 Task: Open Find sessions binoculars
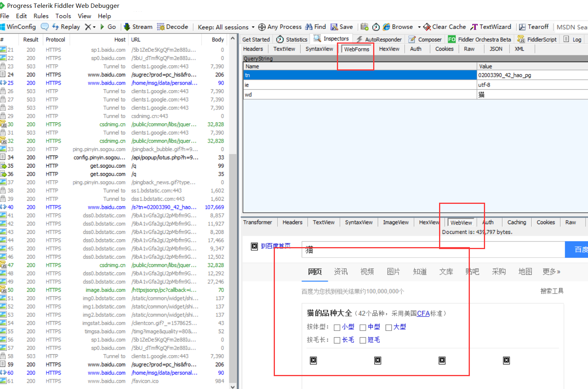(x=315, y=27)
